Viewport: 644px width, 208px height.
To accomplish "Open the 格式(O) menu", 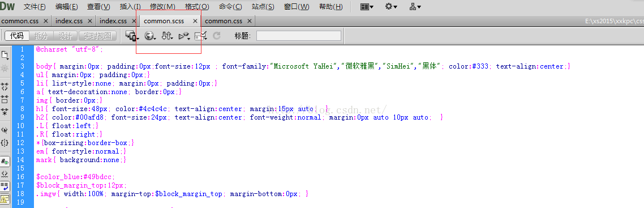I will coord(197,7).
